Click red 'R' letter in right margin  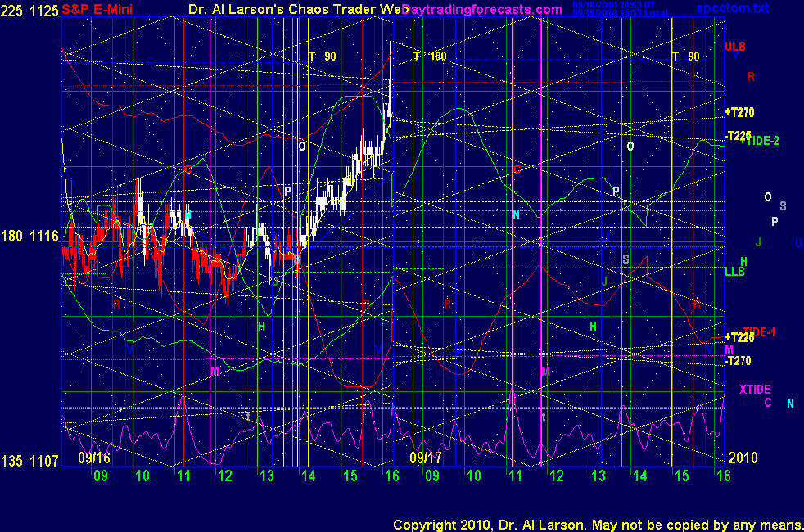(751, 77)
